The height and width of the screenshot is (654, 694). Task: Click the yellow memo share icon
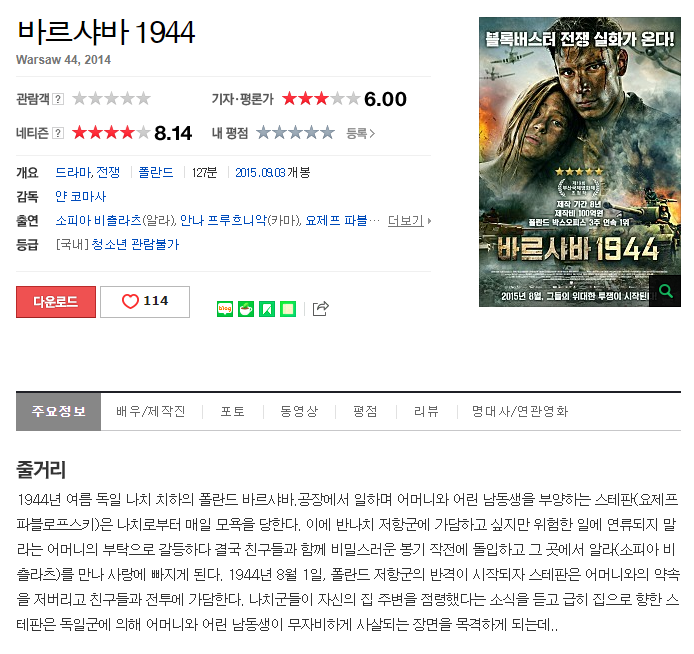[x=288, y=309]
